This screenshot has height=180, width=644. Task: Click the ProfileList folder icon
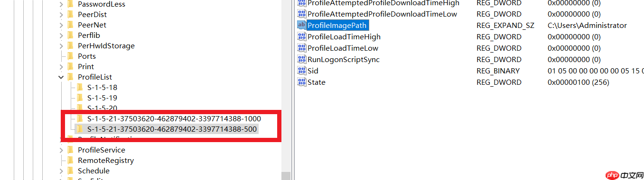coord(70,77)
